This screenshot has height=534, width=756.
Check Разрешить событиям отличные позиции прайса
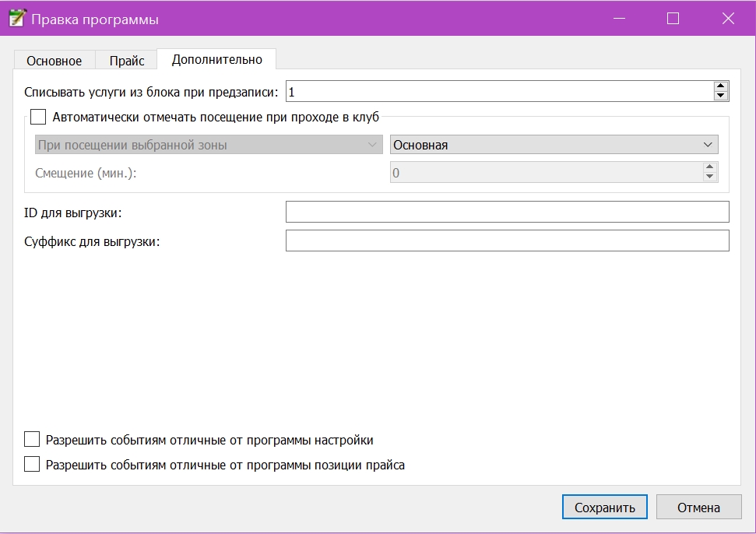tap(32, 465)
